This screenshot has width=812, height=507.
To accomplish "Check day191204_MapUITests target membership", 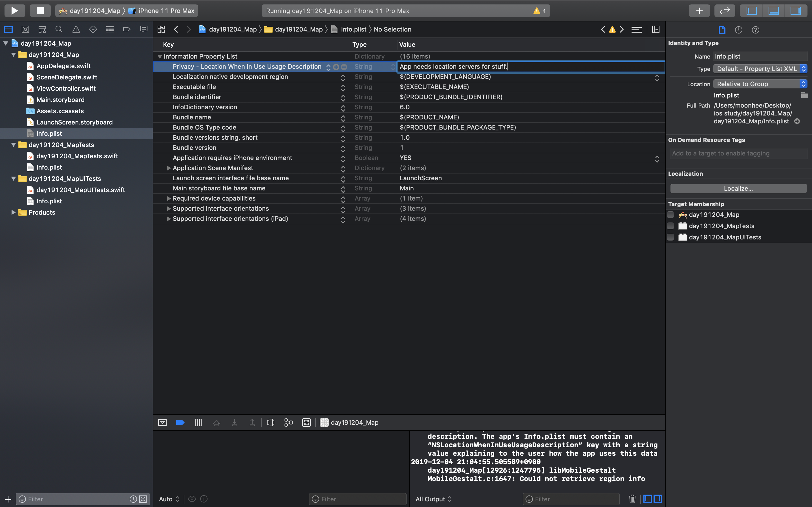I will coord(670,237).
